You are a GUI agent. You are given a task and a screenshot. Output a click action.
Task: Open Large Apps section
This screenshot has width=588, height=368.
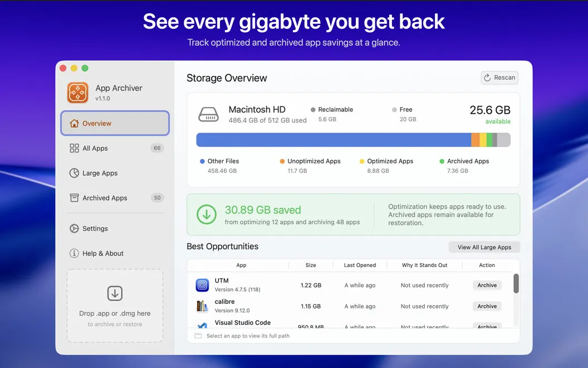point(115,173)
